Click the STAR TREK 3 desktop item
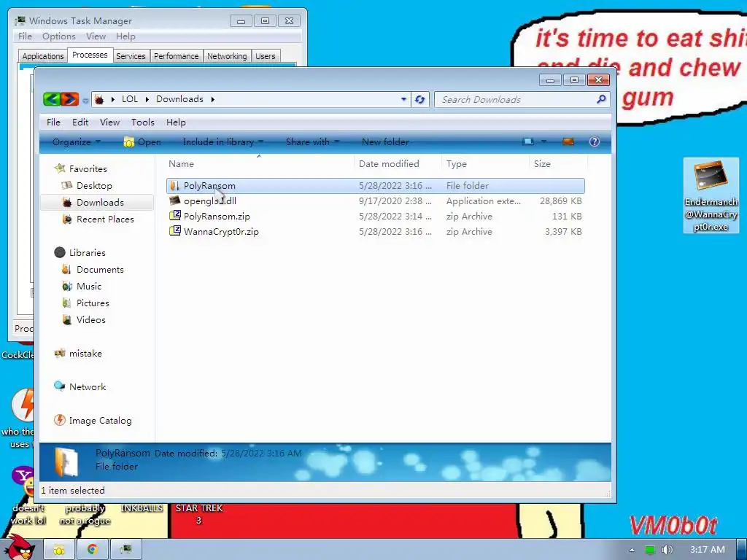The height and width of the screenshot is (560, 747). tap(199, 514)
